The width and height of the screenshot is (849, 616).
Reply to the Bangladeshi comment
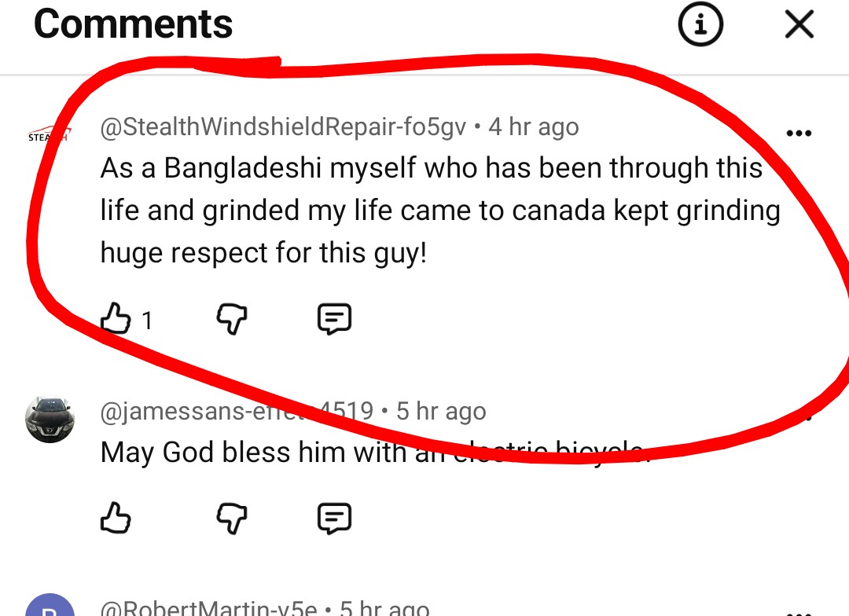[334, 318]
